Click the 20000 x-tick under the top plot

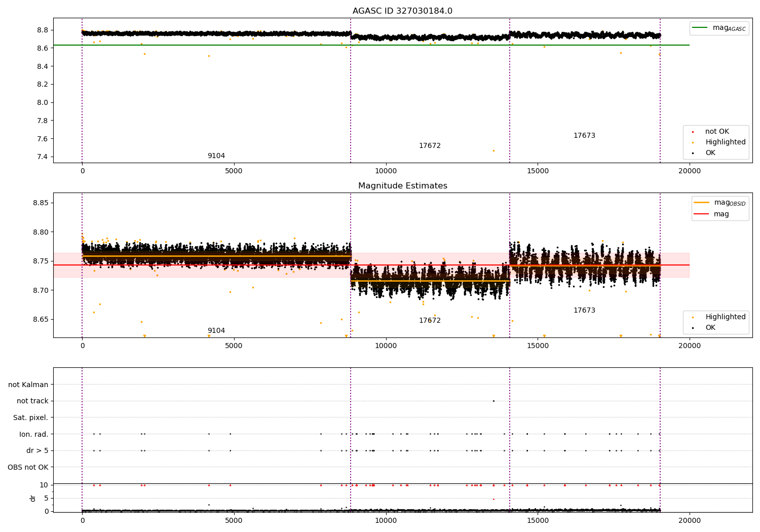(x=689, y=171)
